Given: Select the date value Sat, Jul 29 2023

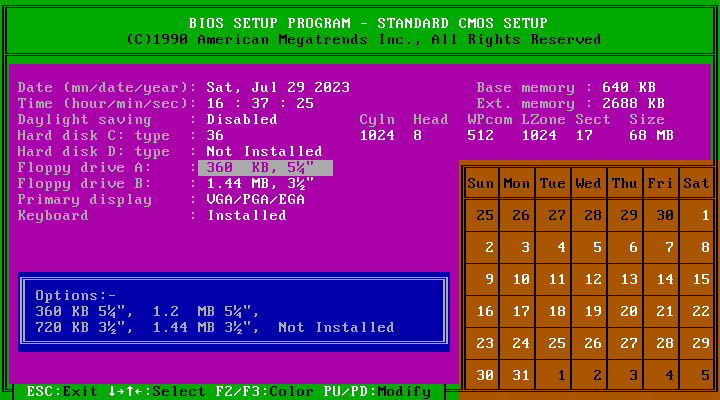Looking at the screenshot, I should pos(278,87).
